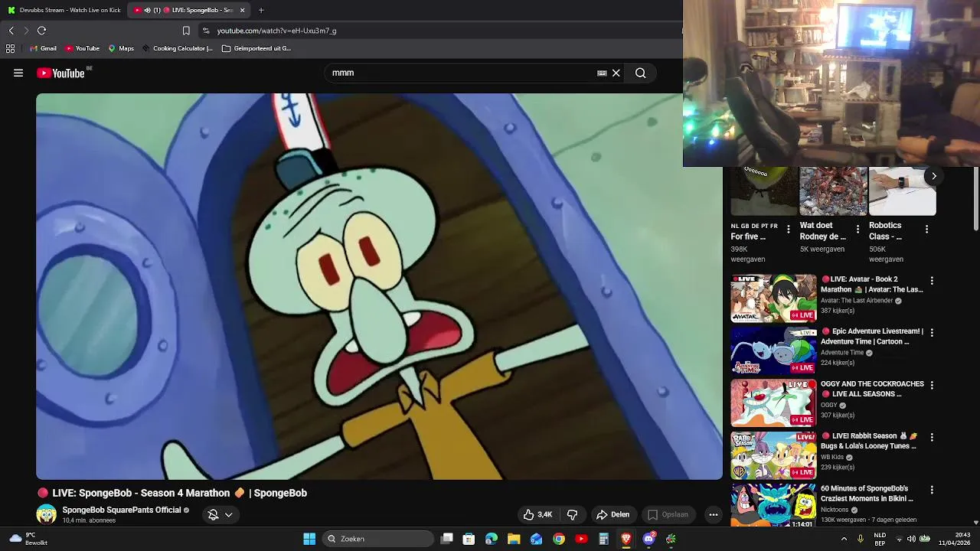Open site settings icon in the address bar
Screen dimensions: 980x551
205,31
